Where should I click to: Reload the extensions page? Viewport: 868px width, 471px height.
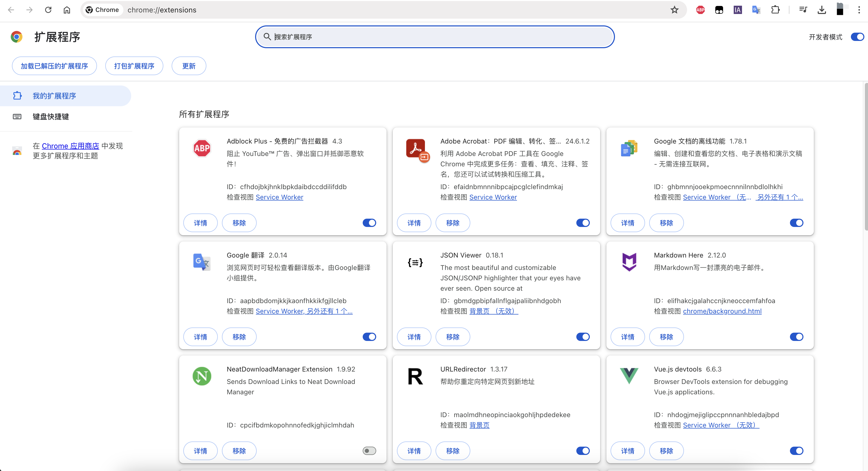(48, 10)
